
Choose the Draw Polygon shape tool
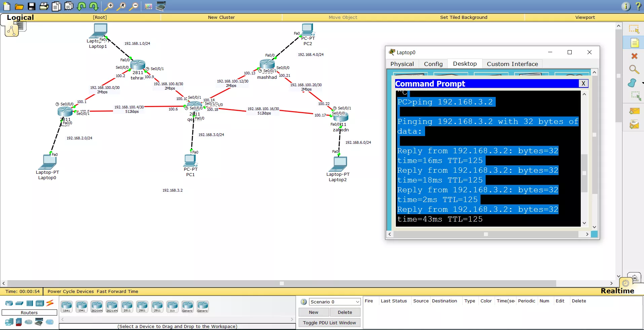pyautogui.click(x=632, y=83)
